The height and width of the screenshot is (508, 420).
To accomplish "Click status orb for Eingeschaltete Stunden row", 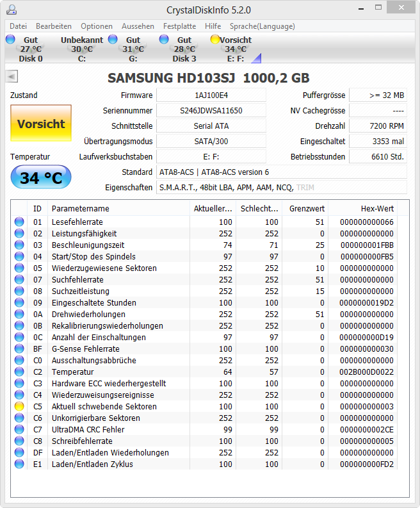I will pos(19,302).
